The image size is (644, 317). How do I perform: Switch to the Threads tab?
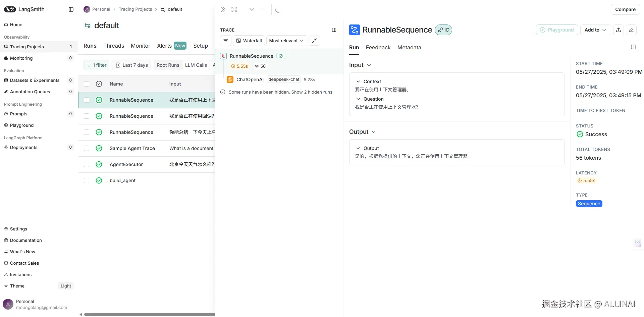point(114,46)
